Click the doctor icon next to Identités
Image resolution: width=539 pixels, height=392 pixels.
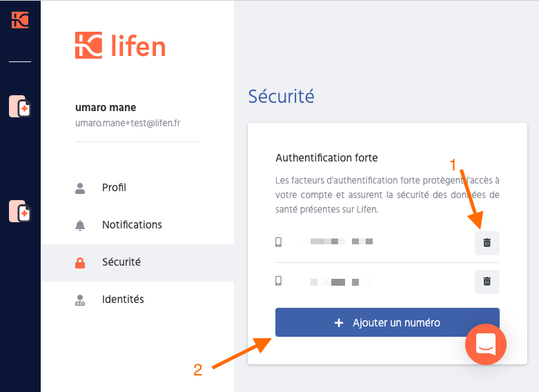80,300
